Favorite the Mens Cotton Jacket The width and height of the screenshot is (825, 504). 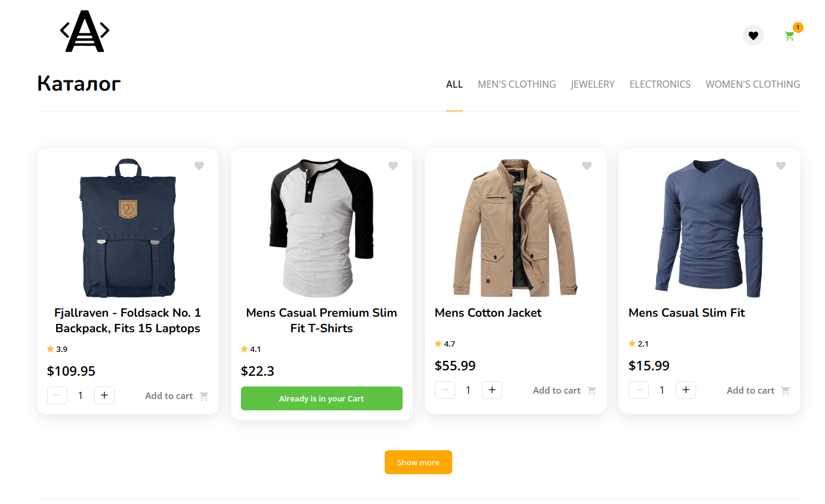587,166
